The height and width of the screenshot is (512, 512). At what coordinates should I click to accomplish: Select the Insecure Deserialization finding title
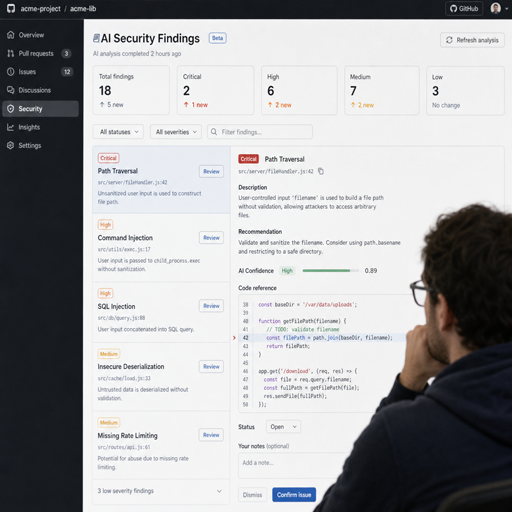click(x=131, y=366)
